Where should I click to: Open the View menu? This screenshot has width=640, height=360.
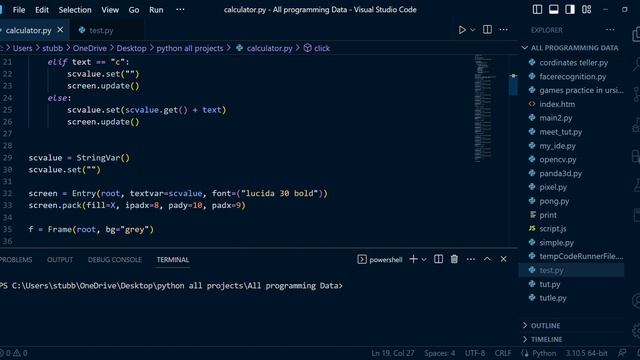pyautogui.click(x=110, y=10)
